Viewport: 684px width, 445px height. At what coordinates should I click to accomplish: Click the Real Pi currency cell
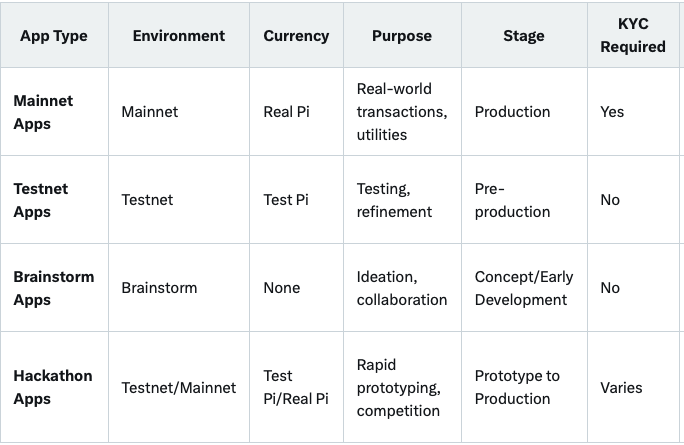pos(287,112)
